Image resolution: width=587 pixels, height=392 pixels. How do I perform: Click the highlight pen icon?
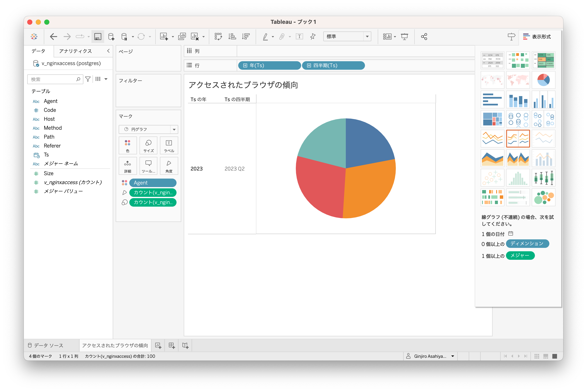(265, 37)
